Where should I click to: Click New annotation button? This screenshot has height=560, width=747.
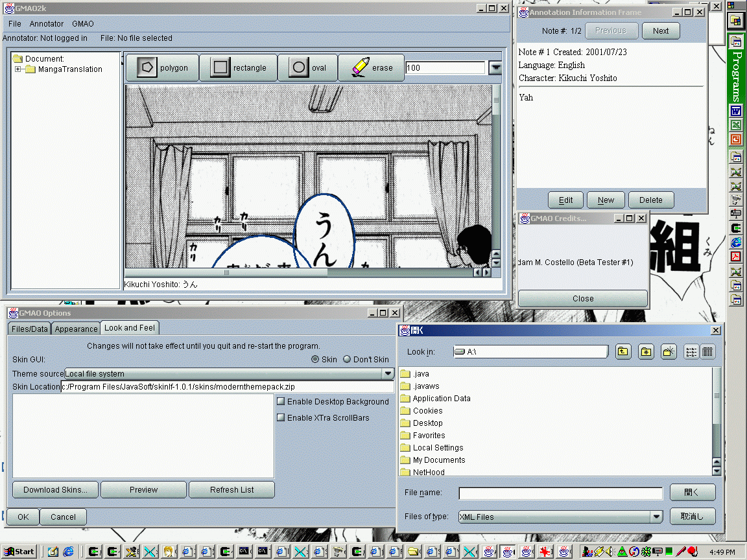[606, 200]
